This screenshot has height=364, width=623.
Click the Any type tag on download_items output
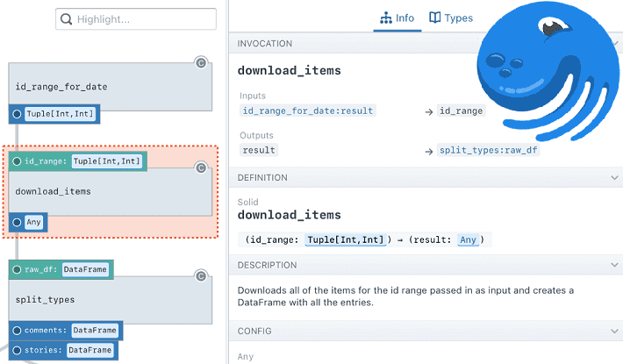tap(33, 222)
